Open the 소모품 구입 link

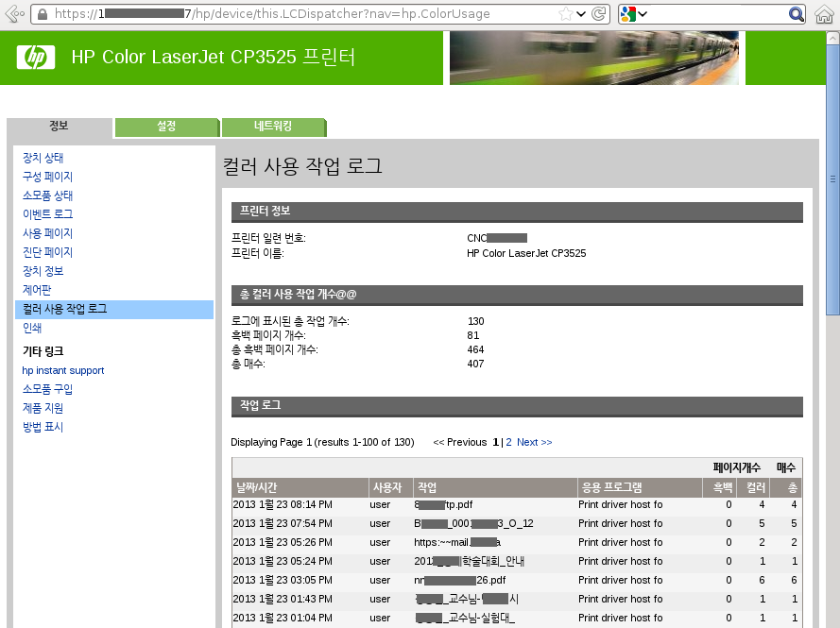coord(47,389)
